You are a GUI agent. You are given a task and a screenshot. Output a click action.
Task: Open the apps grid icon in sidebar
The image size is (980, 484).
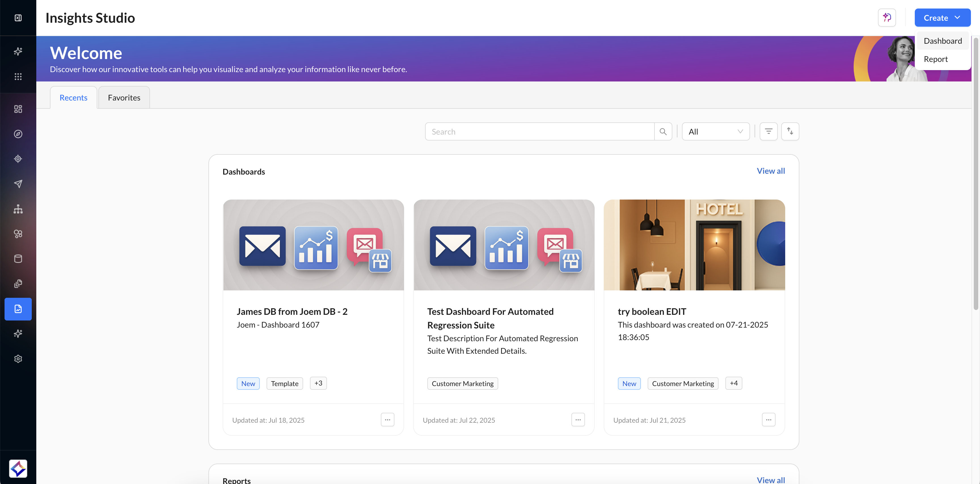click(x=18, y=77)
